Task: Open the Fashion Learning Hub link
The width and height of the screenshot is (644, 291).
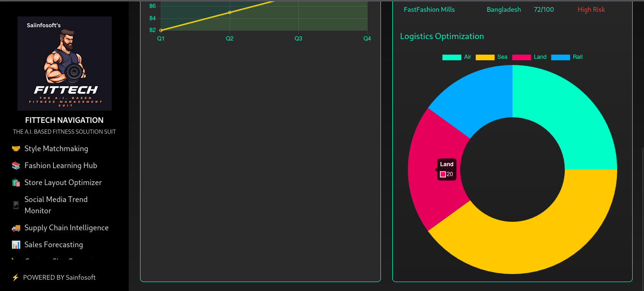Action: 61,166
